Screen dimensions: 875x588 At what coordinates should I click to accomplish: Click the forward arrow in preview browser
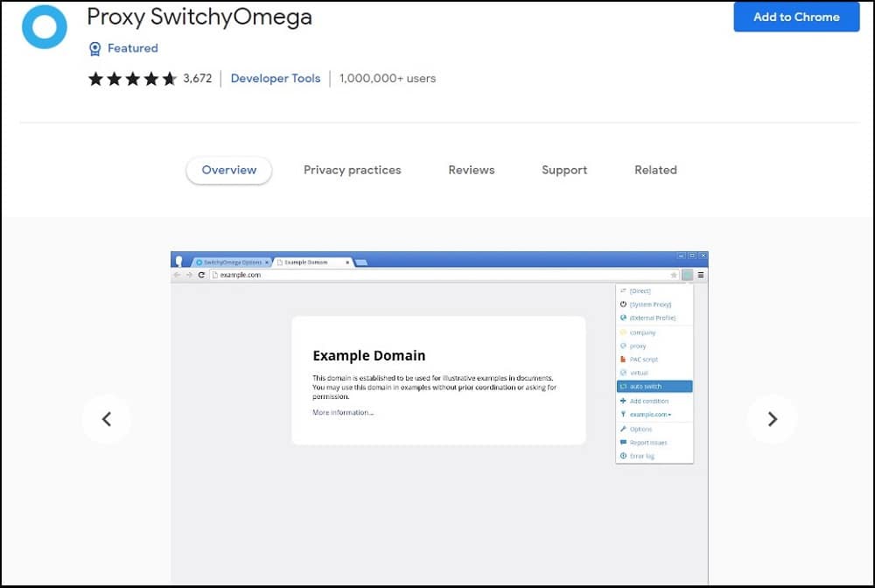(189, 275)
